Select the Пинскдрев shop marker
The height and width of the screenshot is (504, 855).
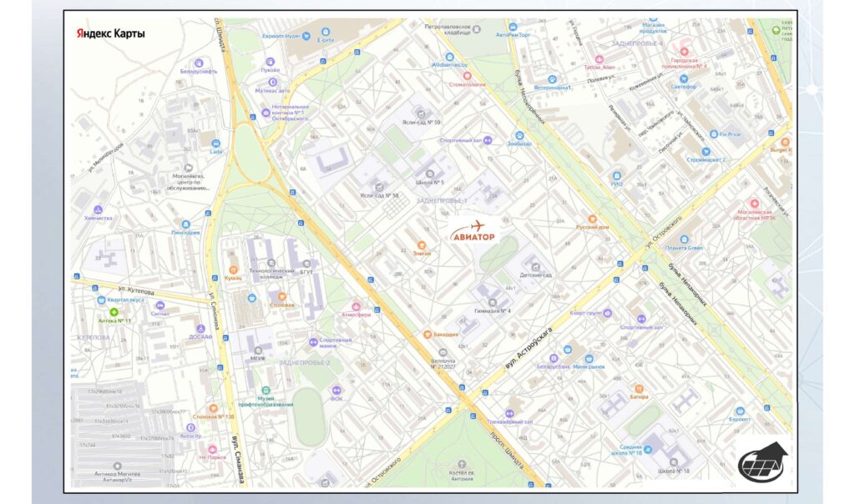(185, 224)
